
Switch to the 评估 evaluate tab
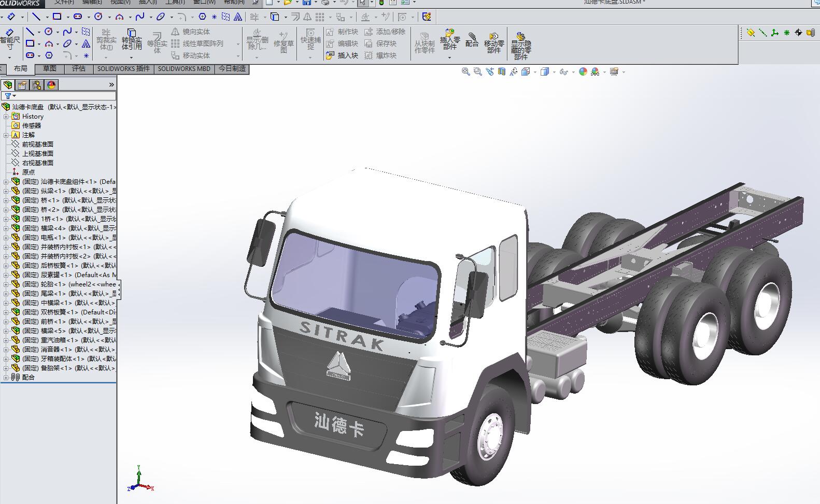tap(79, 69)
